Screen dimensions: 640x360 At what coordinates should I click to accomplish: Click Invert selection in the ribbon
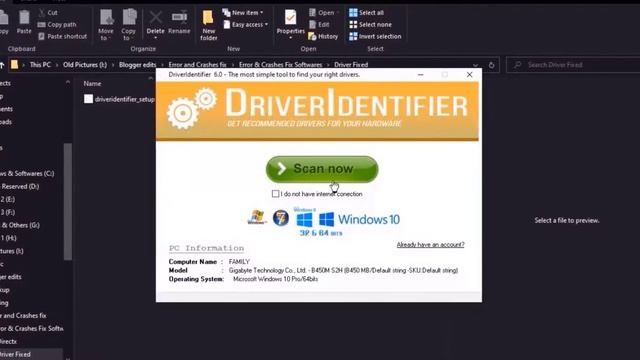(375, 36)
